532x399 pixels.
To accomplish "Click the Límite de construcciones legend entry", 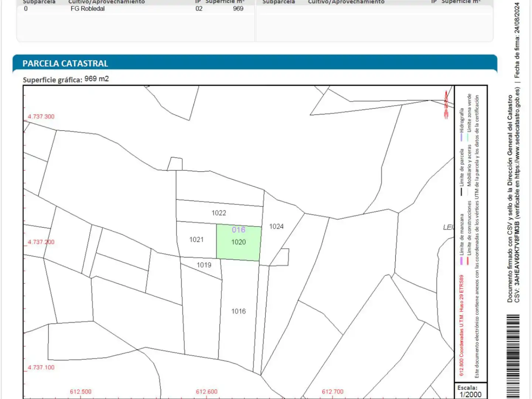I will (468, 232).
